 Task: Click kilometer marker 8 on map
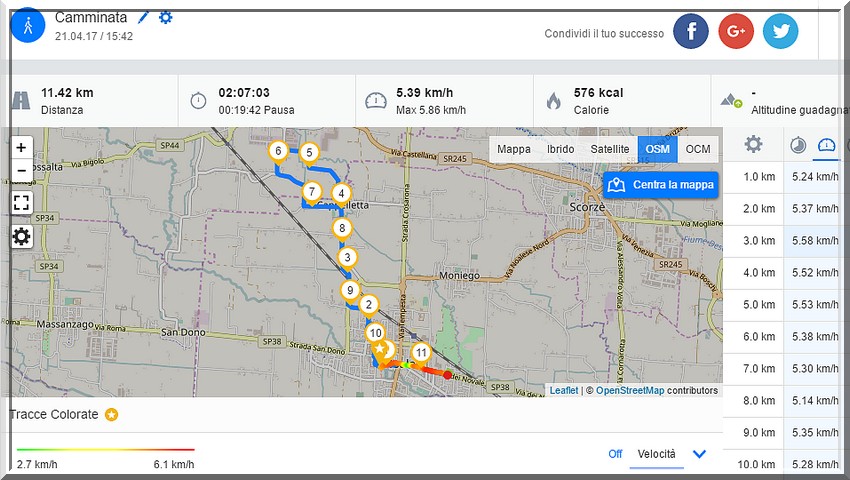click(342, 230)
